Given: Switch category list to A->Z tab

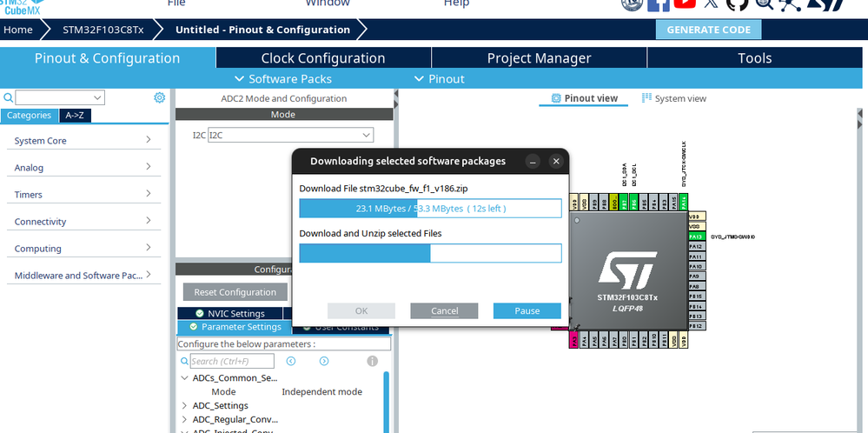Looking at the screenshot, I should pyautogui.click(x=75, y=115).
